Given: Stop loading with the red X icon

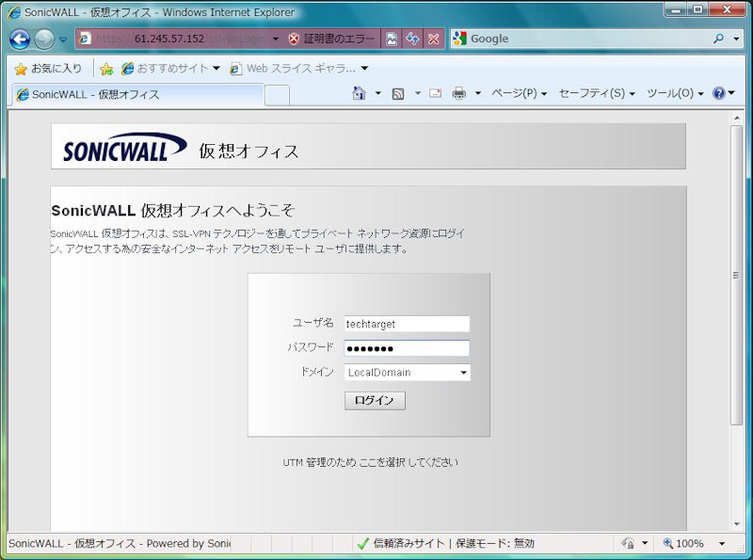Looking at the screenshot, I should click(433, 39).
